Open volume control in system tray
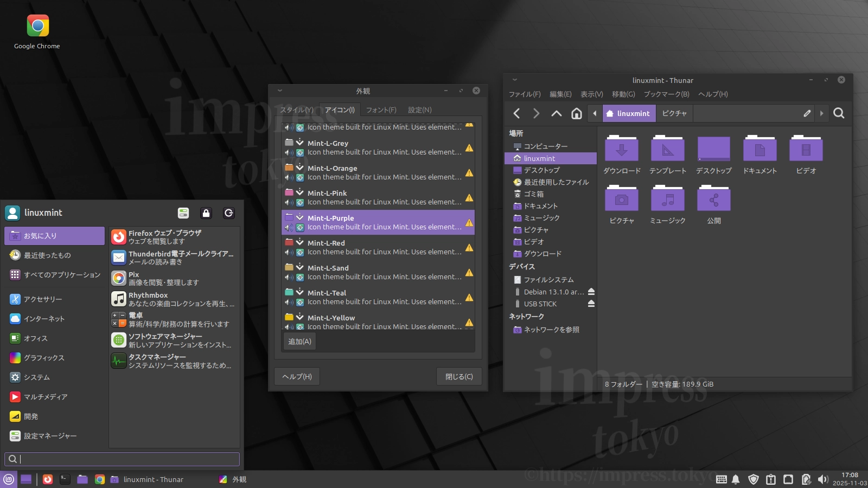Image resolution: width=868 pixels, height=488 pixels. point(823,479)
